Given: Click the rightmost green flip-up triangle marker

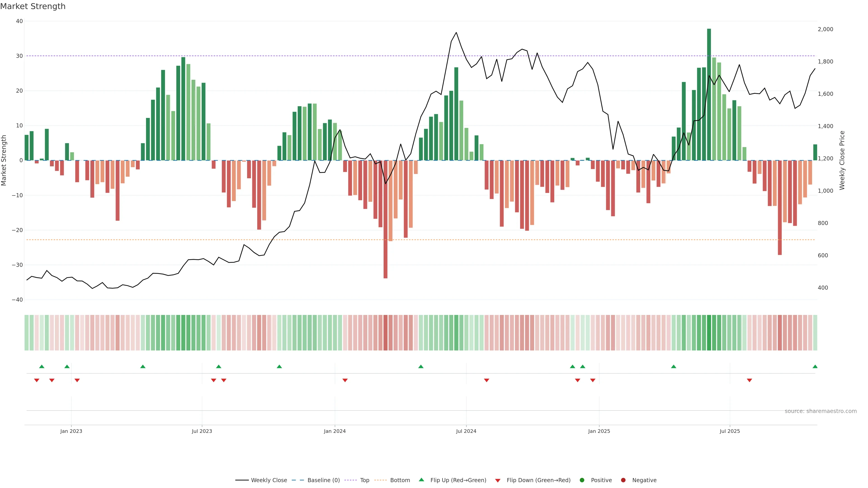Looking at the screenshot, I should click(815, 366).
